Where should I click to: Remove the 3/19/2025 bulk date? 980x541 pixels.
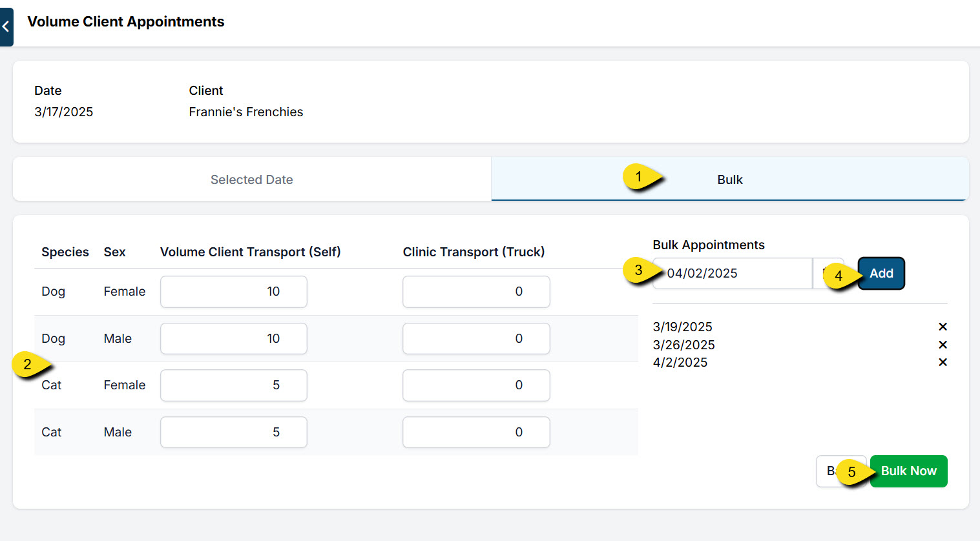point(943,327)
